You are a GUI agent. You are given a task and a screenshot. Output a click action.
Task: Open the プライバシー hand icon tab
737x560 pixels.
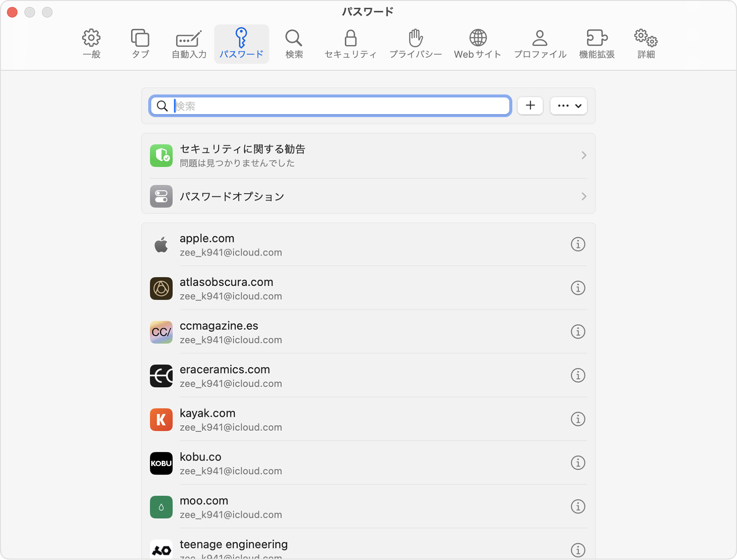click(415, 44)
